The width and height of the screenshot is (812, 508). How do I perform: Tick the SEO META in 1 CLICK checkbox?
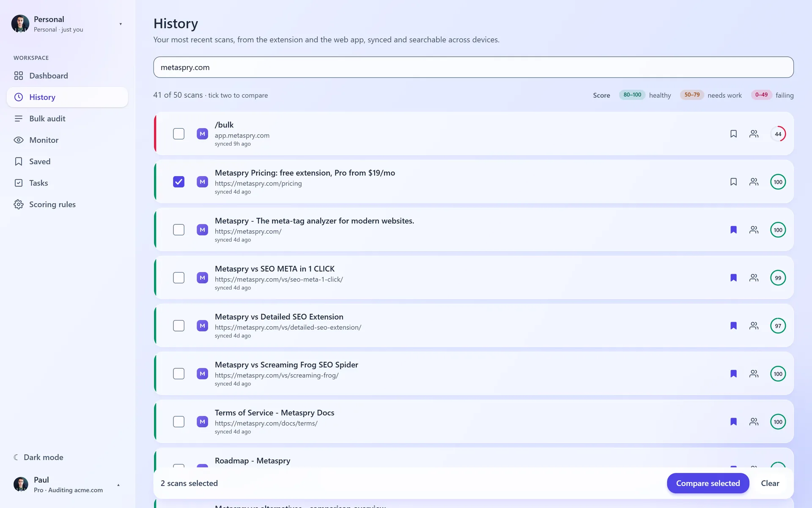click(x=179, y=278)
